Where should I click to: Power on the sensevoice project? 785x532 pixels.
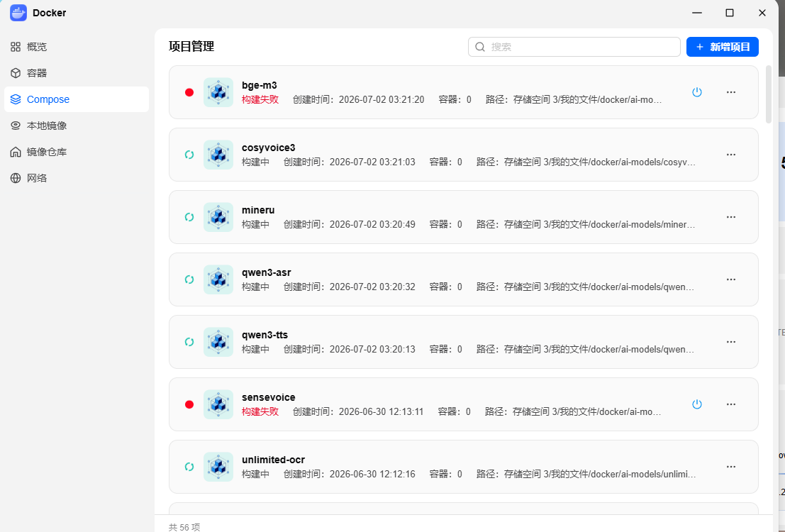[696, 404]
